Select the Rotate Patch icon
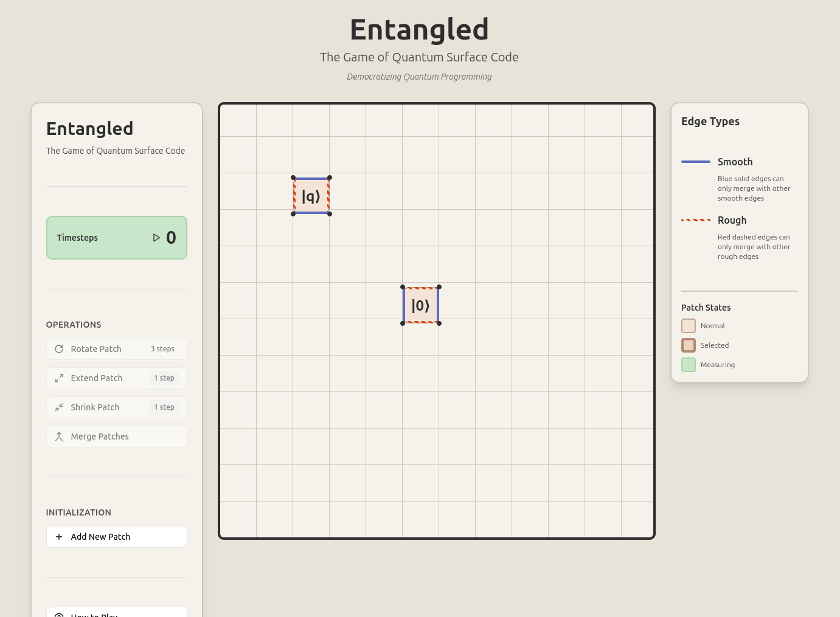 [59, 349]
